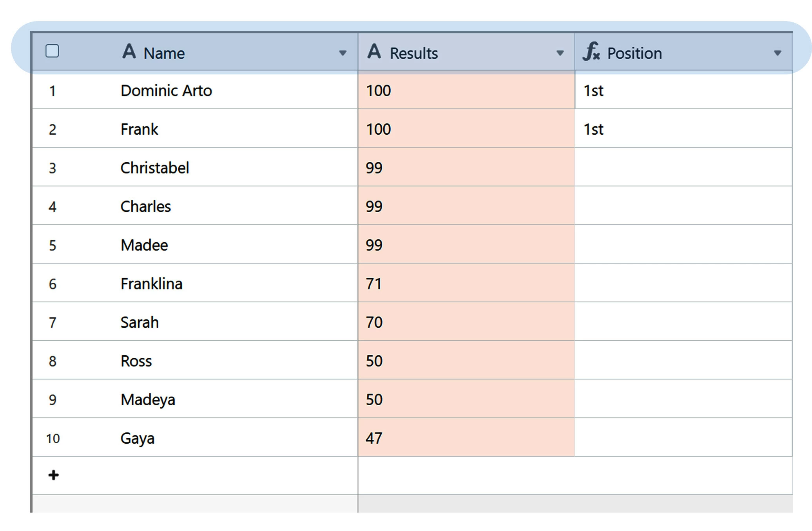This screenshot has width=812, height=531.
Task: Select Christabel's empty Position cell
Action: pos(683,167)
